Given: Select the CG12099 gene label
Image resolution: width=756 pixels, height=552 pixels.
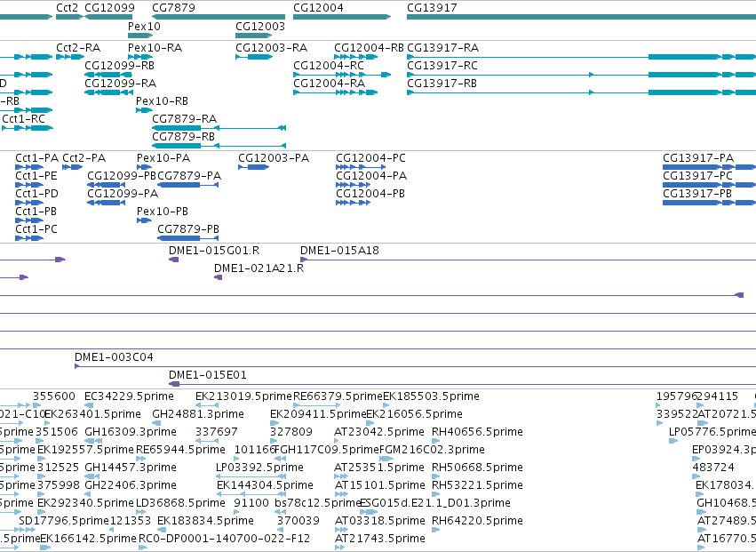Looking at the screenshot, I should tap(109, 8).
